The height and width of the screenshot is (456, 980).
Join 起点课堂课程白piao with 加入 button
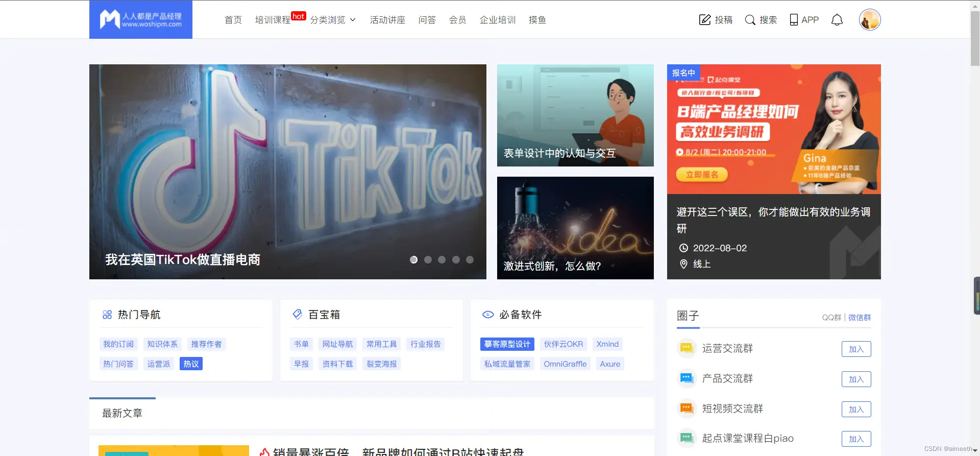coord(856,439)
